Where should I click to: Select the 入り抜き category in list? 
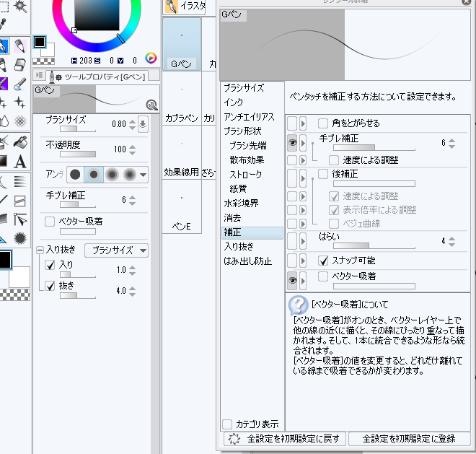click(x=238, y=247)
